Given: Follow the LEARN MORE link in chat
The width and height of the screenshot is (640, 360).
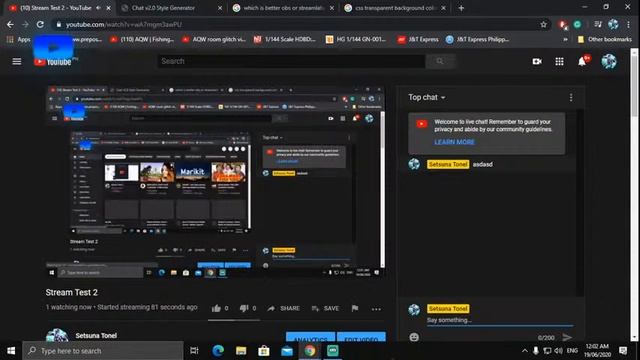Looking at the screenshot, I should click(x=454, y=142).
